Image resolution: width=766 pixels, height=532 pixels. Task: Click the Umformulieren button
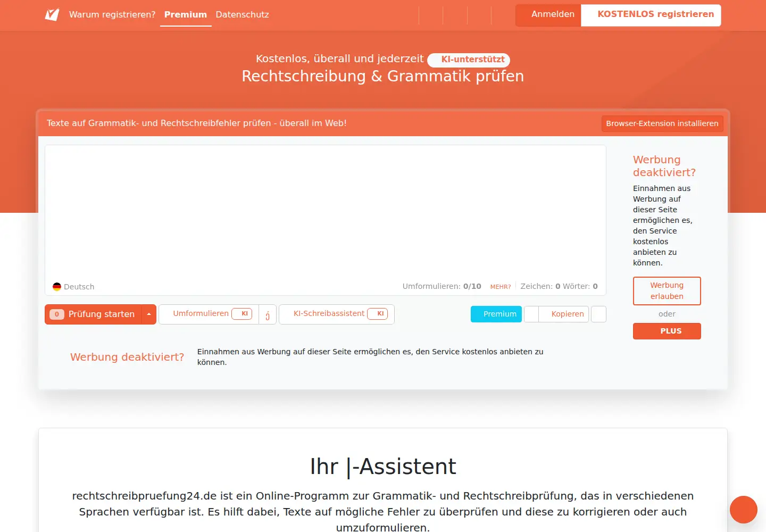209,314
